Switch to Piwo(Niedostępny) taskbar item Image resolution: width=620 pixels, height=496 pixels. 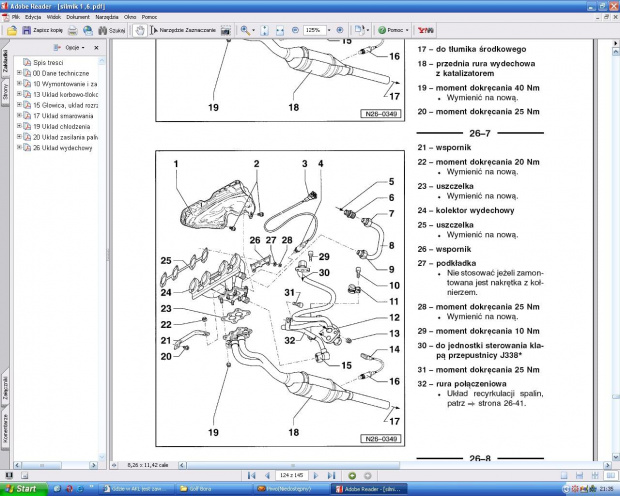pos(291,489)
